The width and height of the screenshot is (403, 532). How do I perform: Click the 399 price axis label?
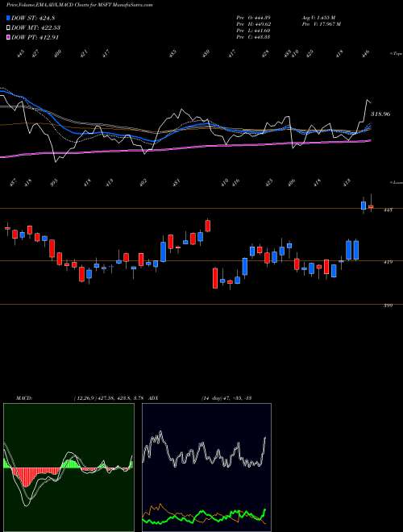[x=388, y=305]
